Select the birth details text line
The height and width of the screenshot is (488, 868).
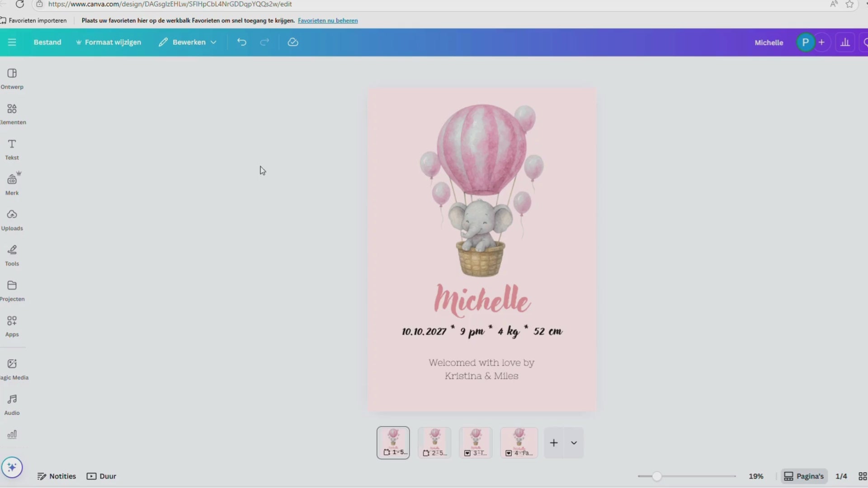[482, 331]
